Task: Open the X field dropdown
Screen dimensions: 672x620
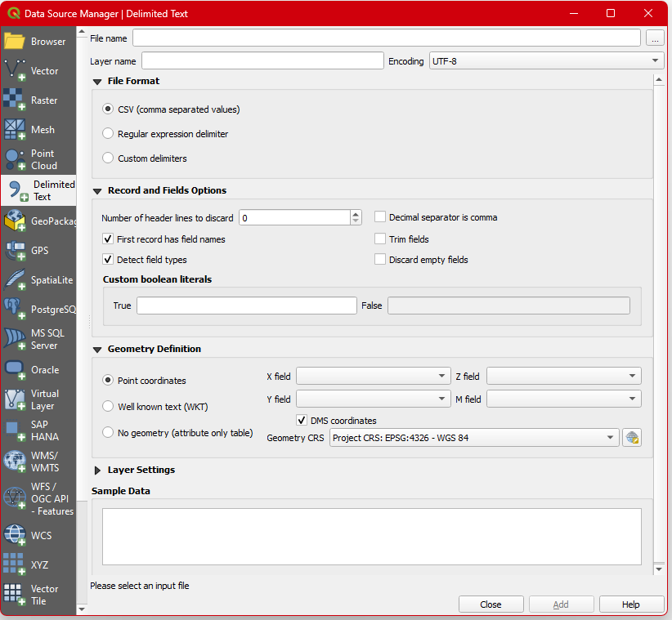Action: 371,377
